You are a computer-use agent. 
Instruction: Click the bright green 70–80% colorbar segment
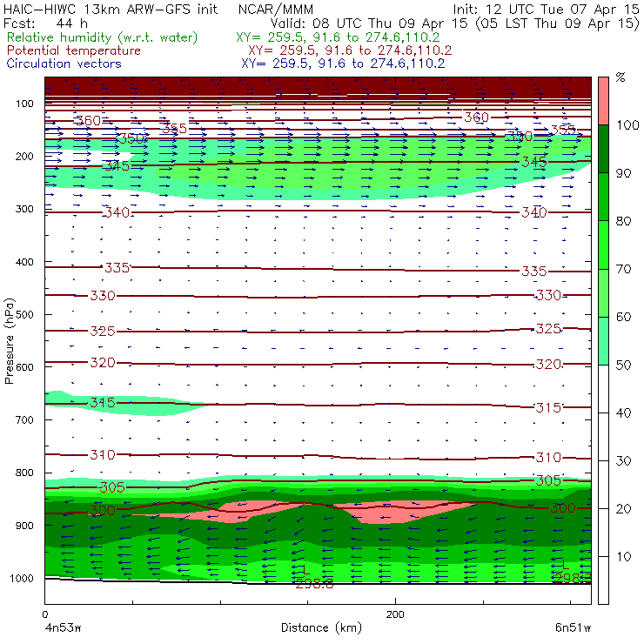tap(603, 245)
